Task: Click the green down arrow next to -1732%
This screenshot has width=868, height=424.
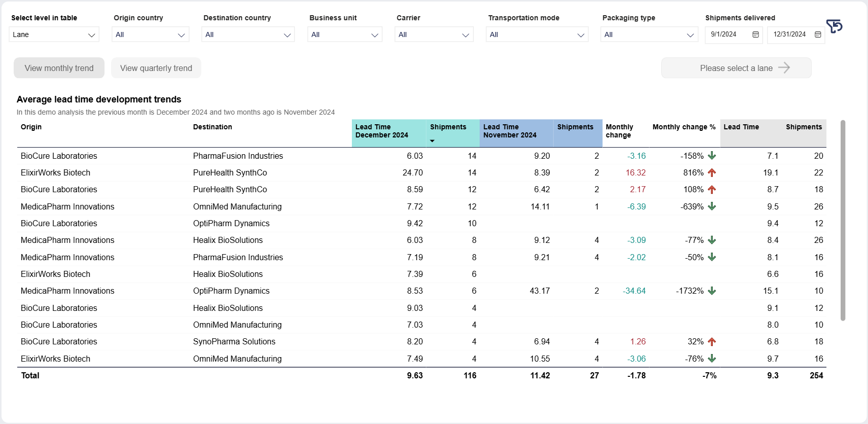Action: [712, 291]
